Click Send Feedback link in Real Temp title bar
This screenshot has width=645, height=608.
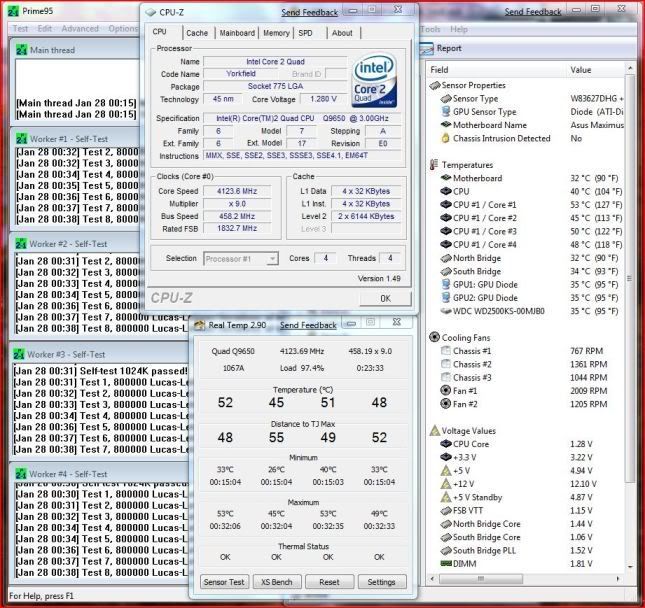(308, 325)
